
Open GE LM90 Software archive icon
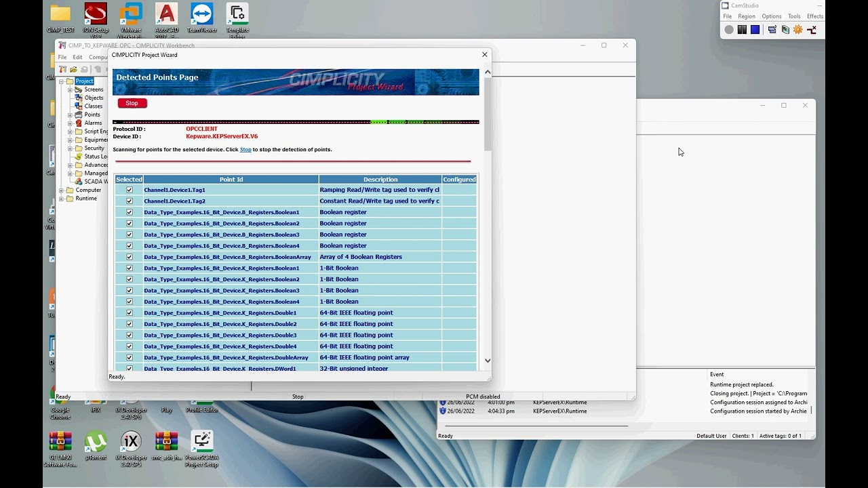[x=60, y=449]
